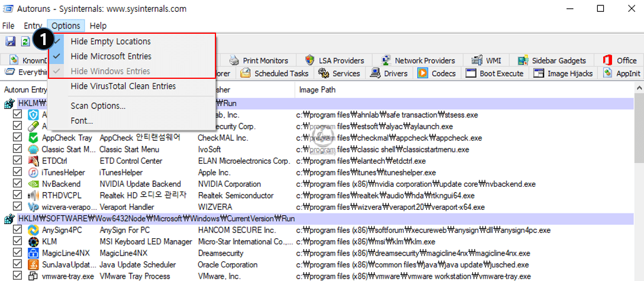Click the 'Oracle Corporation' publisher cell
644x281 pixels.
pos(227,264)
